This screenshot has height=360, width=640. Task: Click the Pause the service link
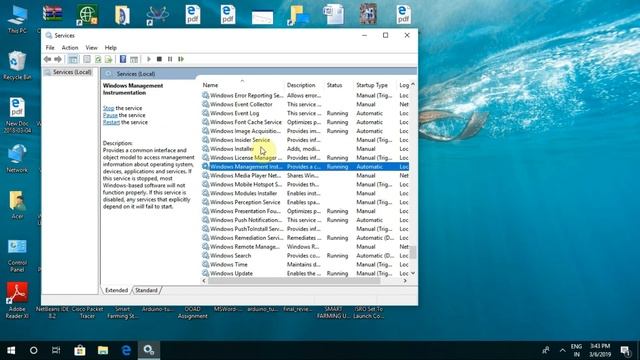coord(110,115)
